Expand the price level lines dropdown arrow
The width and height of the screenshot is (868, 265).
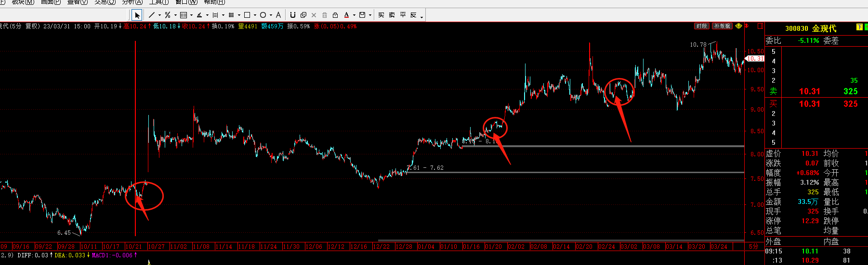click(223, 15)
